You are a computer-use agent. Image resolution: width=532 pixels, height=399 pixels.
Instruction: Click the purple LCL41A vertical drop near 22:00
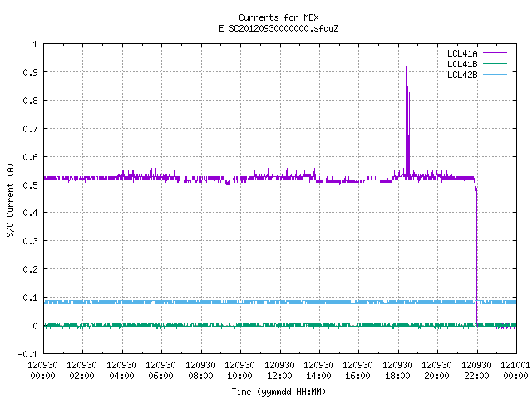[476, 258]
